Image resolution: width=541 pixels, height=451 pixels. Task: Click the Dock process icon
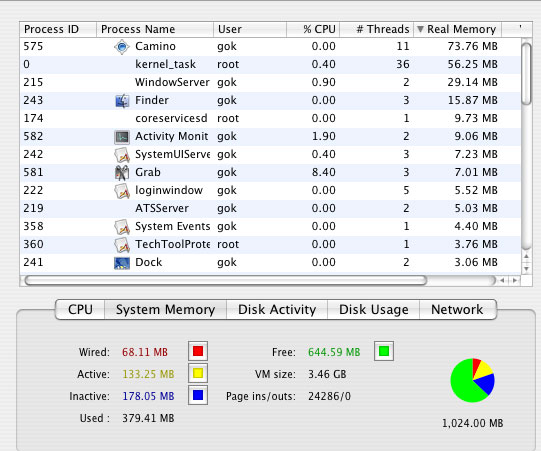click(x=122, y=263)
